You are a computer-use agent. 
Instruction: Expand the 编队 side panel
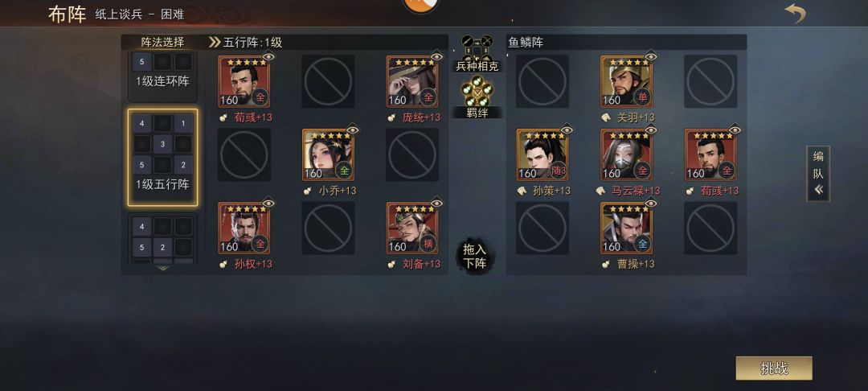click(x=818, y=173)
